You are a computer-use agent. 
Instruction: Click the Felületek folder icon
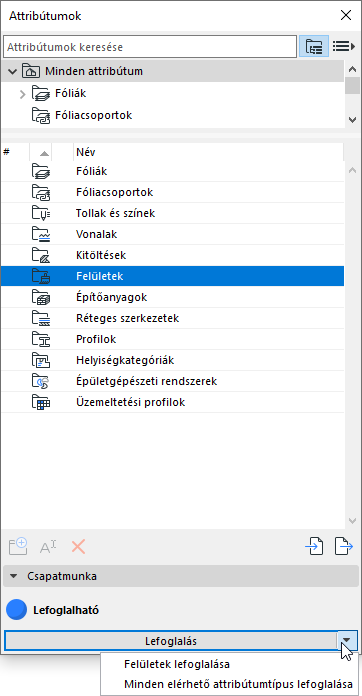42,276
